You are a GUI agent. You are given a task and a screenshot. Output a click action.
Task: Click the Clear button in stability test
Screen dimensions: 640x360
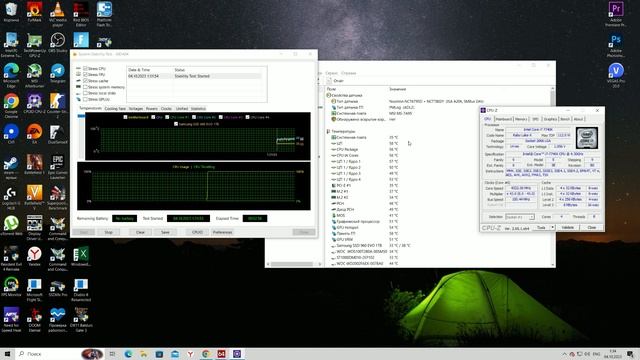(140, 232)
